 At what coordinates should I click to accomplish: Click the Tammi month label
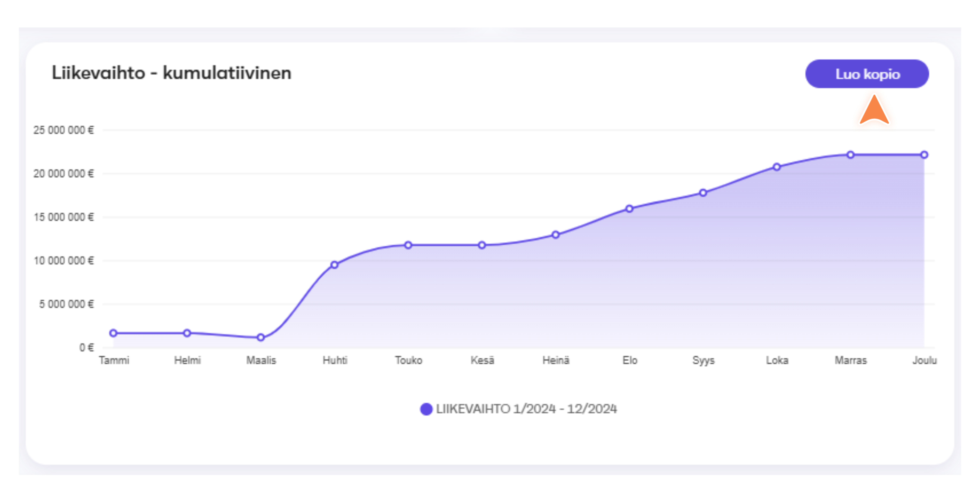pyautogui.click(x=114, y=360)
